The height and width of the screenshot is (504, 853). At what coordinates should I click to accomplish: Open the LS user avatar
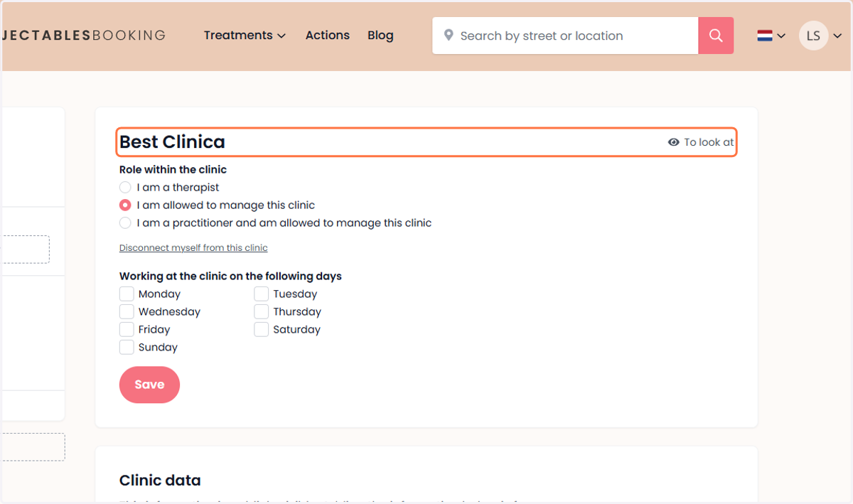tap(813, 36)
